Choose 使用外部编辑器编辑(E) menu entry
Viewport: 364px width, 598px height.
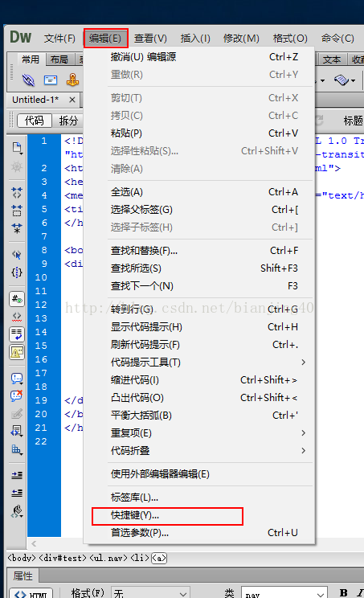(x=199, y=474)
